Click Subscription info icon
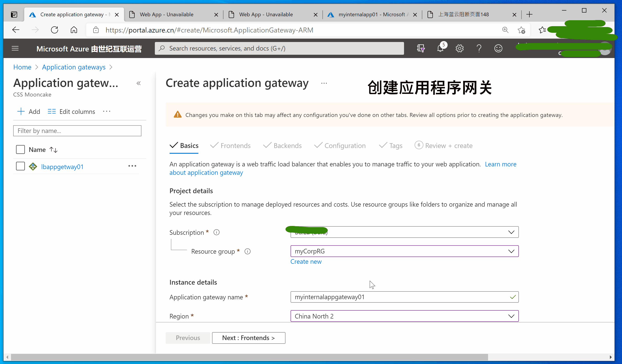622x364 pixels. 216,232
